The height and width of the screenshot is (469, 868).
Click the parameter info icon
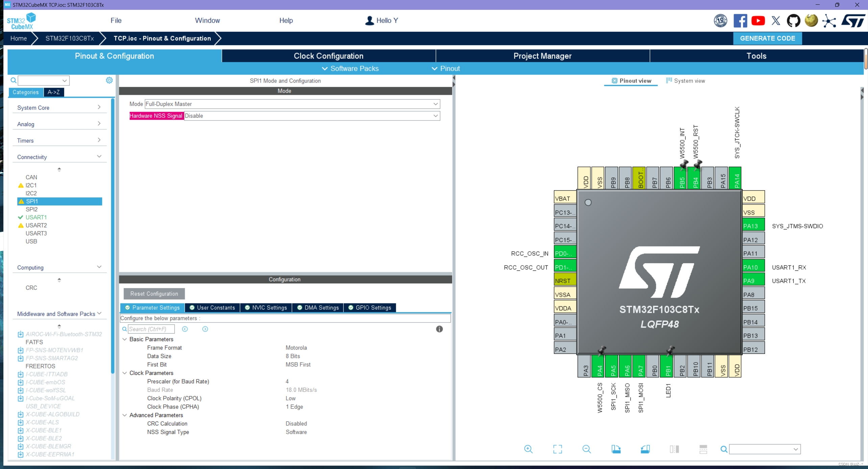click(439, 329)
